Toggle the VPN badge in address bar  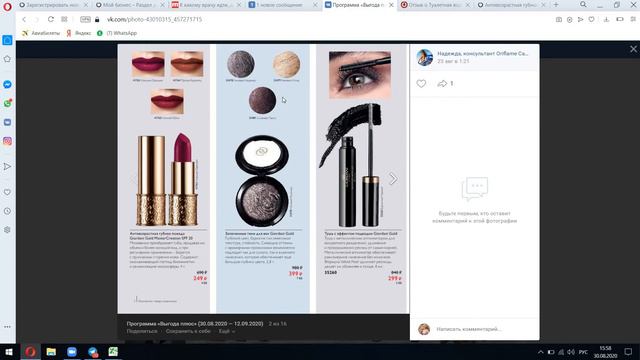pos(85,19)
